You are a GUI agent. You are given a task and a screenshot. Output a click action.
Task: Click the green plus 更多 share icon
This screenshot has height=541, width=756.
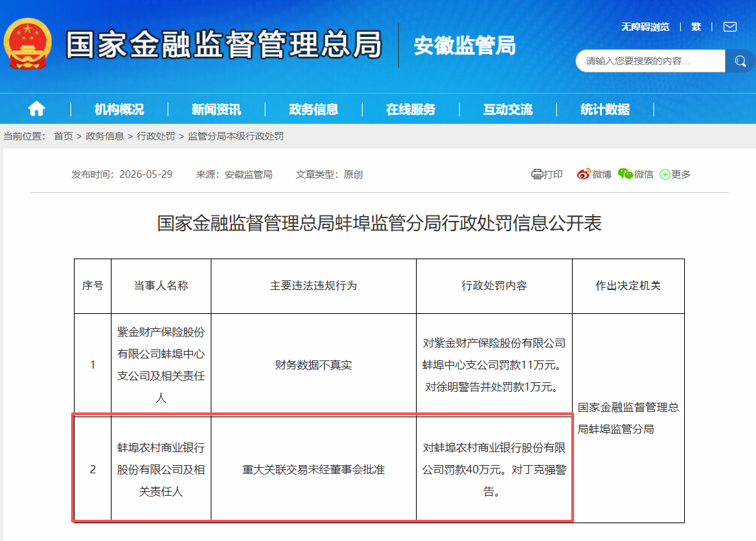[x=675, y=174]
